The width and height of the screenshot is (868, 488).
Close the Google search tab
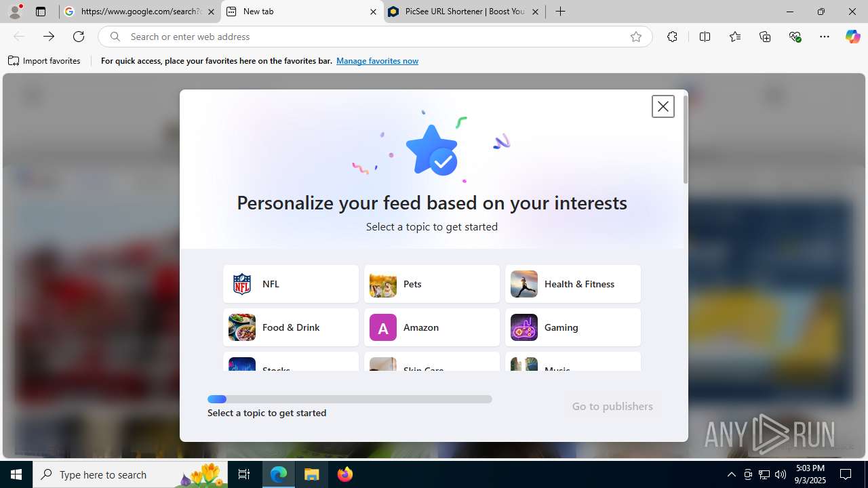[x=211, y=12]
